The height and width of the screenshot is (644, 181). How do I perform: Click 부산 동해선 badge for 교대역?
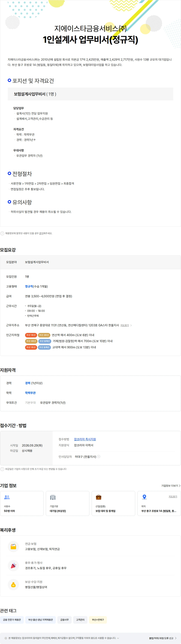44,347
